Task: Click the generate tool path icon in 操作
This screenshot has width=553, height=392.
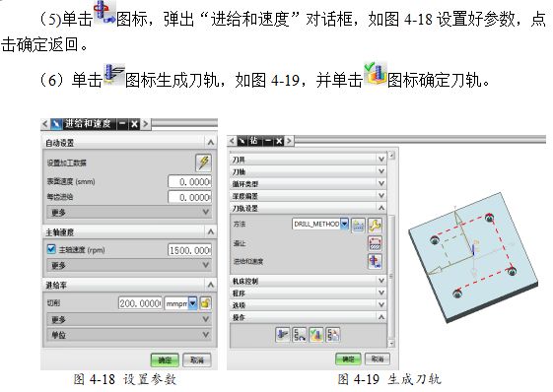Action: click(283, 335)
